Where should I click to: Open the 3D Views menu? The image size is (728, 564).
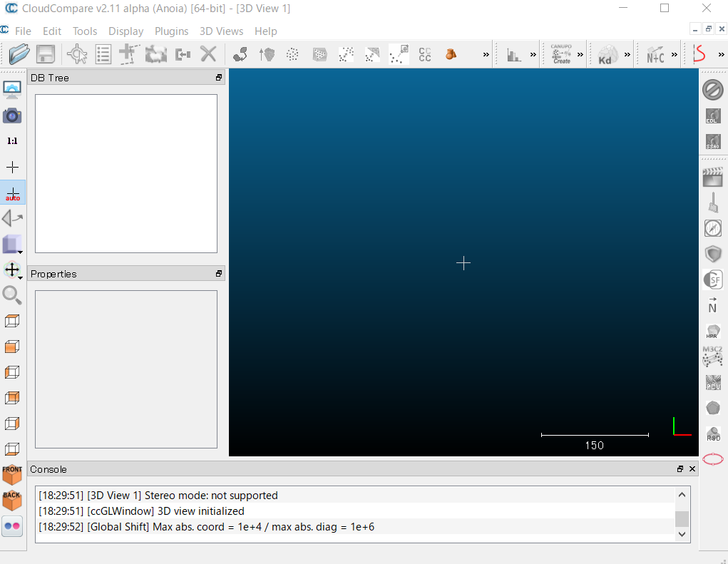(x=222, y=31)
